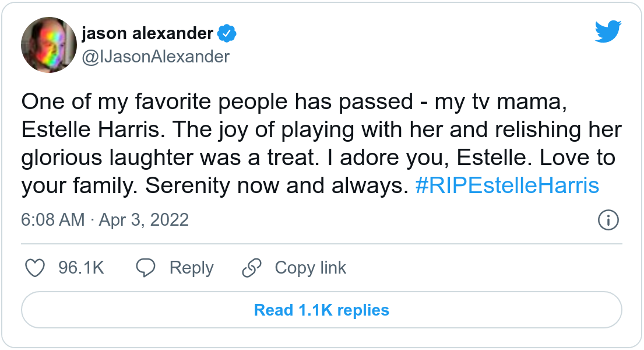Click the Reply text label
Screen dimensions: 644x350
click(191, 268)
